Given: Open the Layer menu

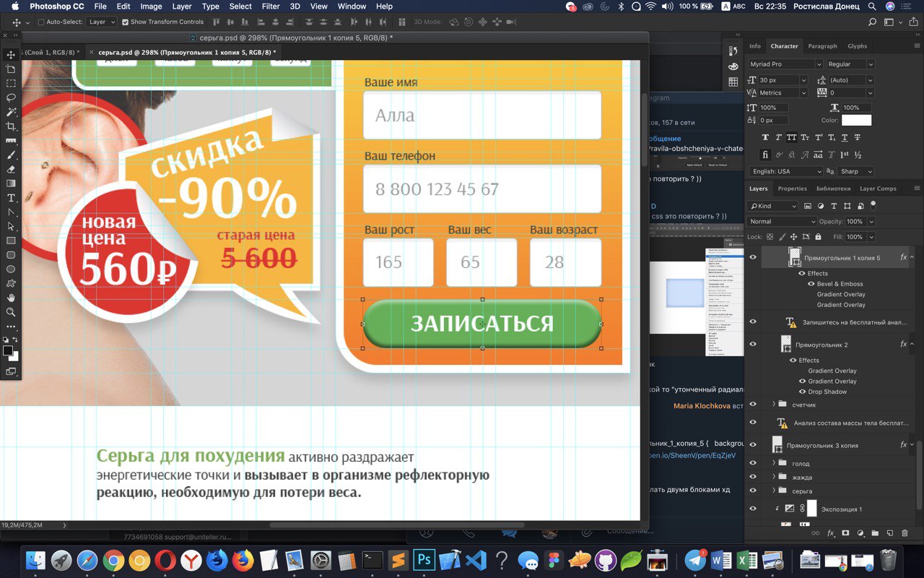Looking at the screenshot, I should click(x=182, y=7).
